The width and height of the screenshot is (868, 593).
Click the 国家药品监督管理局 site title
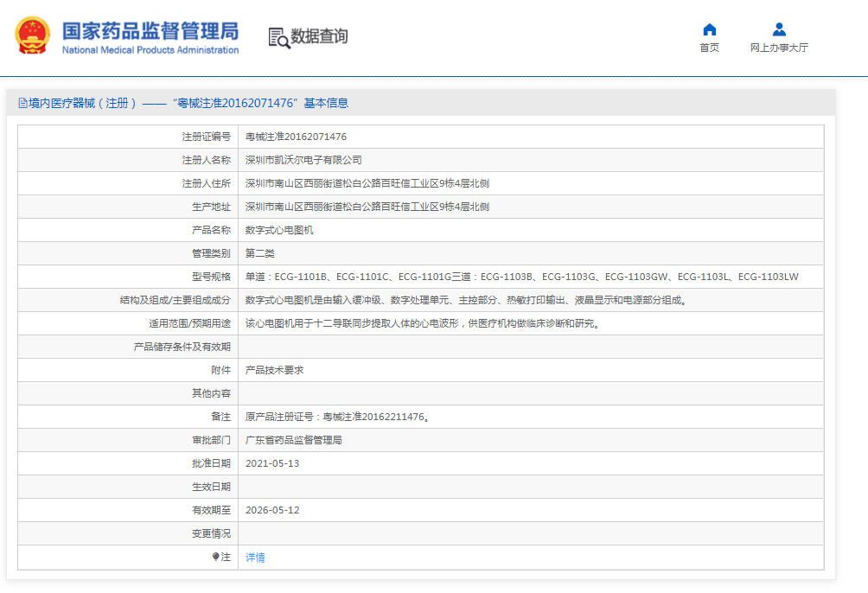pos(150,31)
